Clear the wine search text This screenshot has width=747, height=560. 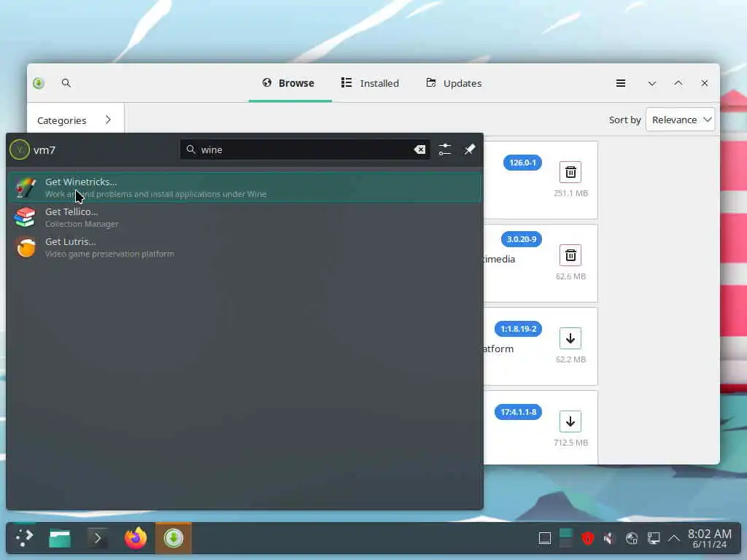pos(419,149)
